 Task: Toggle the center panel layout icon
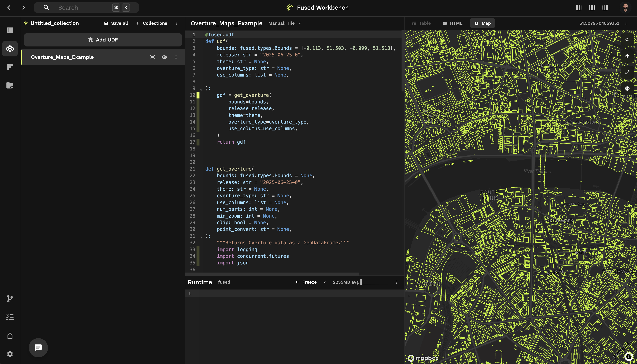(592, 8)
